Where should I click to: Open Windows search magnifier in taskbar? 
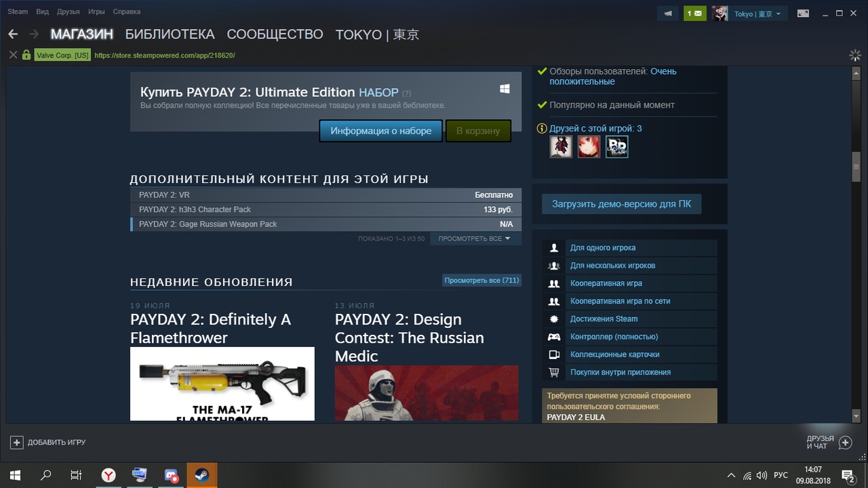coord(46,475)
